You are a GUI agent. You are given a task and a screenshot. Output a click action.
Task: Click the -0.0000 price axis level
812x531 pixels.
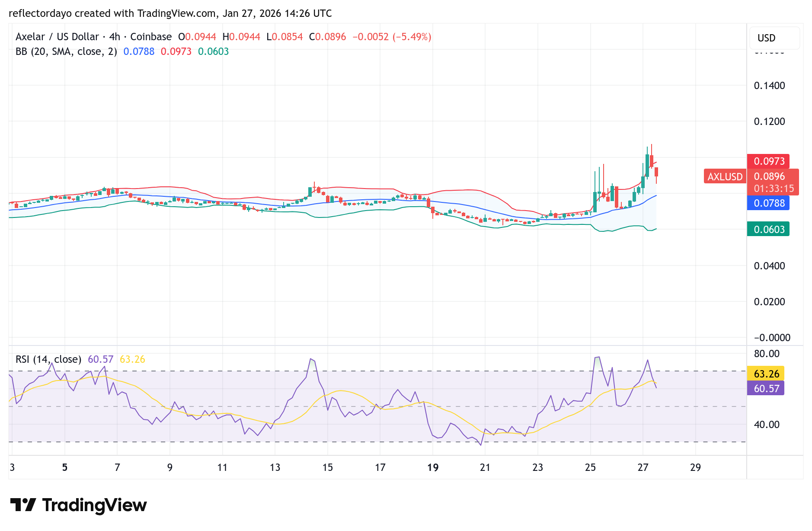[x=772, y=338]
